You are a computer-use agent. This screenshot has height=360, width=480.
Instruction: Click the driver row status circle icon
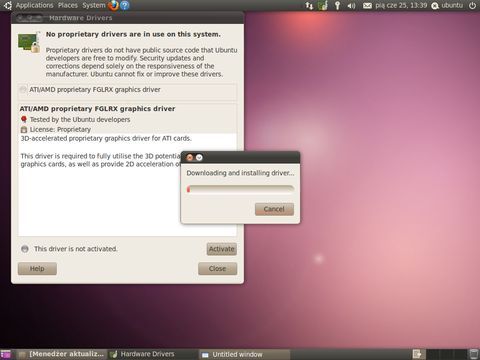pyautogui.click(x=23, y=89)
